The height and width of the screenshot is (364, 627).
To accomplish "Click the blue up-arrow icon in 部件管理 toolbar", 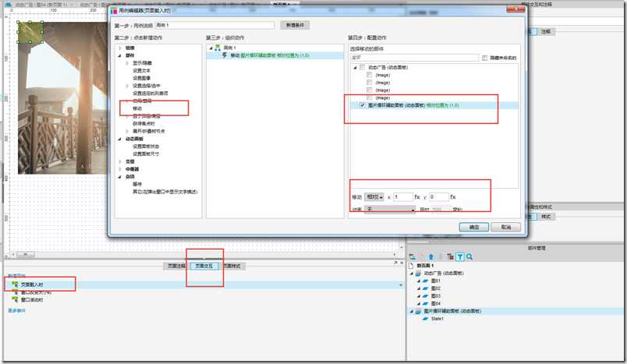I will tap(430, 257).
